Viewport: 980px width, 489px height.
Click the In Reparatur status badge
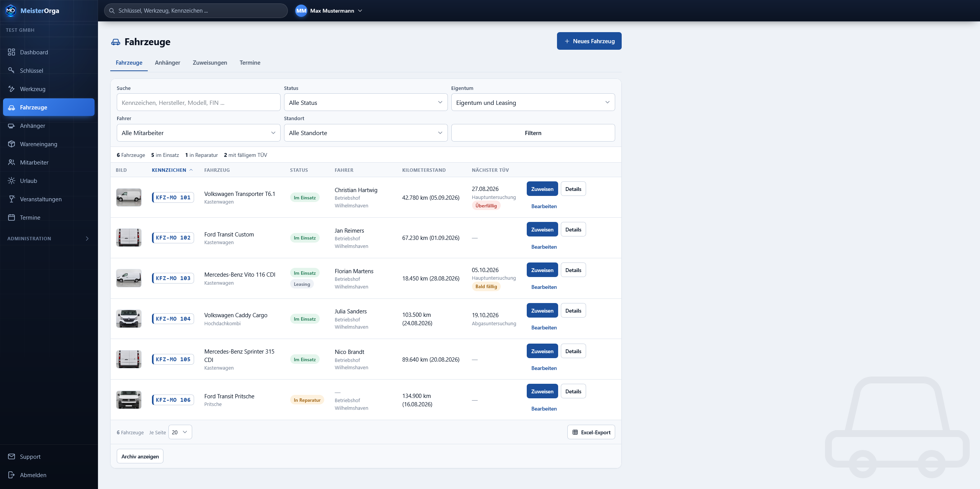(x=307, y=400)
